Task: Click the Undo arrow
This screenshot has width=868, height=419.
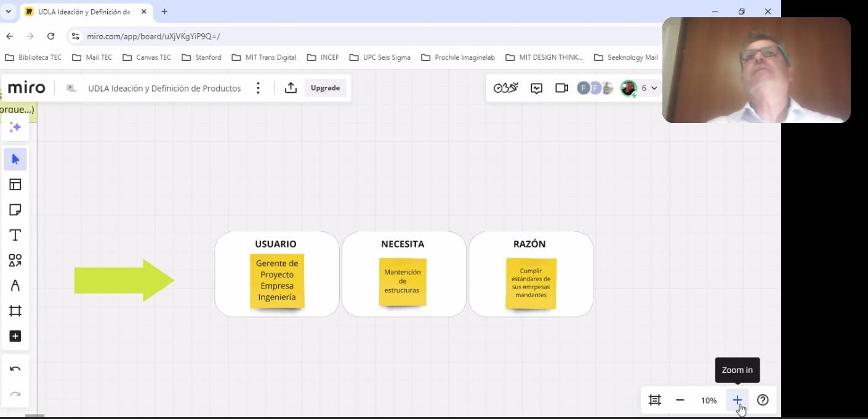Action: pos(15,369)
